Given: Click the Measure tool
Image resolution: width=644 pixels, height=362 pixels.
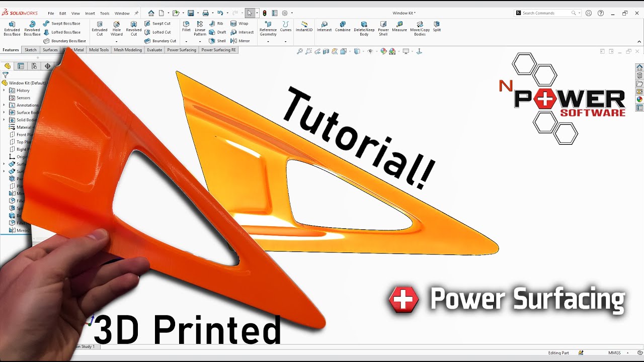Looking at the screenshot, I should (x=399, y=27).
